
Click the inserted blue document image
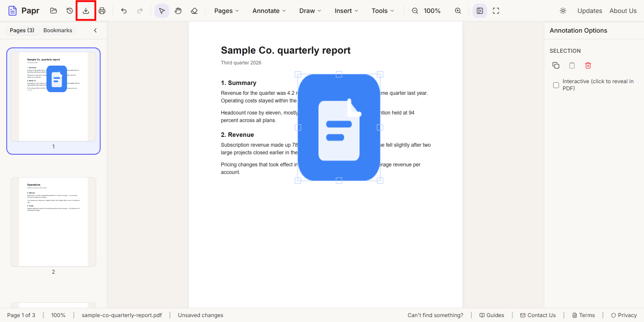(339, 127)
